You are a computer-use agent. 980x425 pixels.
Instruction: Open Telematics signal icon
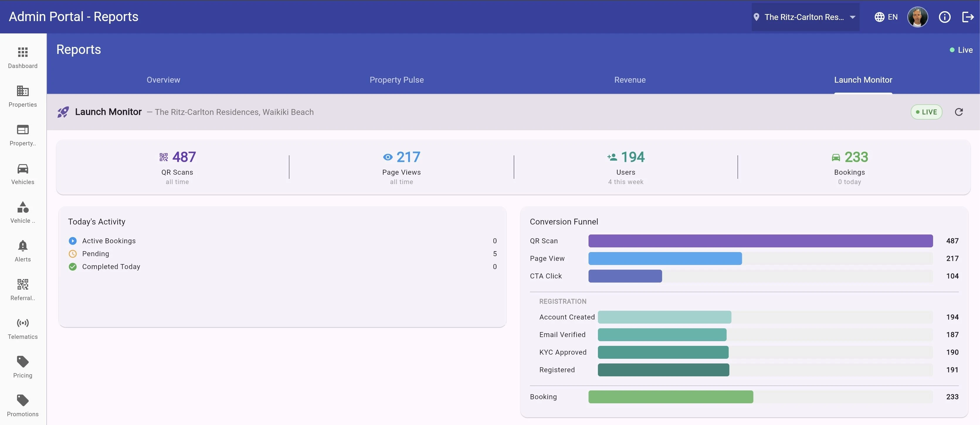[23, 323]
